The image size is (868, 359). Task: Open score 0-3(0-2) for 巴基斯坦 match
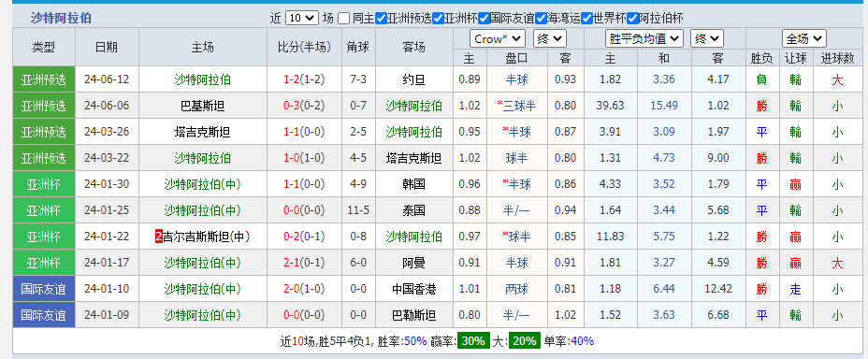pos(304,106)
